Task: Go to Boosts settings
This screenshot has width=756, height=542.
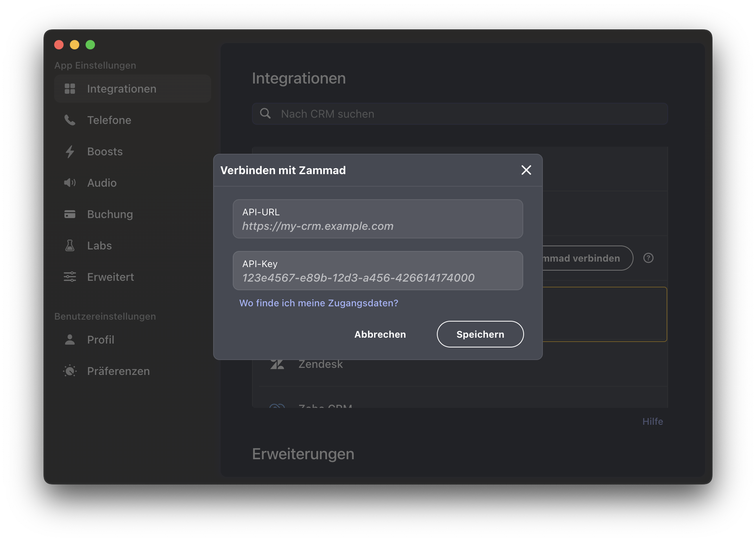Action: (x=132, y=151)
